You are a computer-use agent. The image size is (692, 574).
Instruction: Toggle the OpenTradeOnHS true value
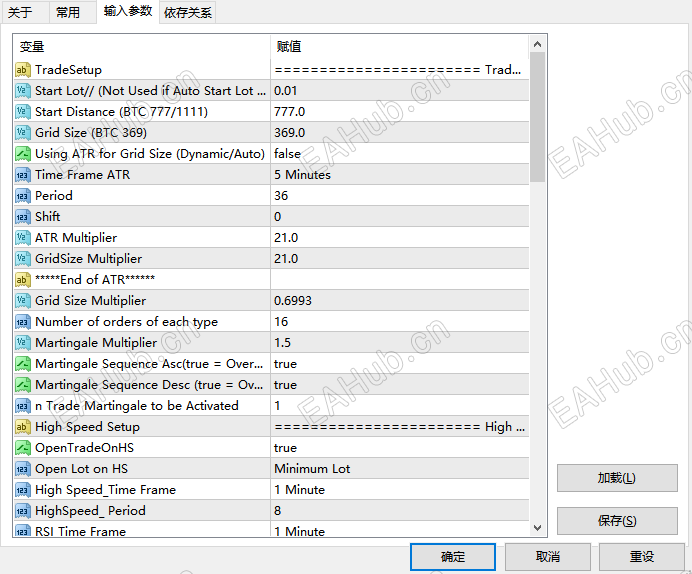pos(400,448)
